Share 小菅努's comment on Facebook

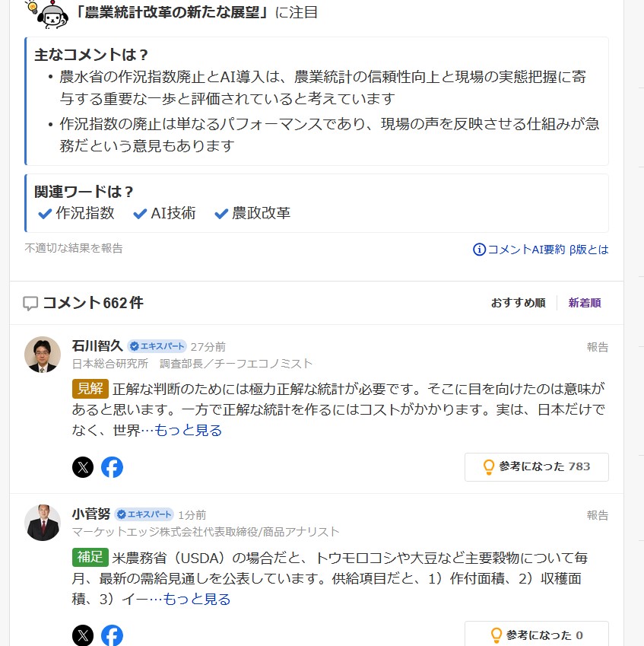coord(112,635)
